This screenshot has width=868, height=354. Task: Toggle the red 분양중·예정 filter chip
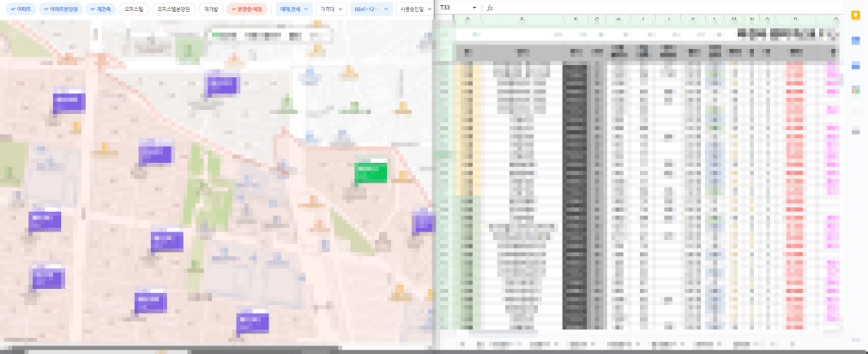pos(247,9)
